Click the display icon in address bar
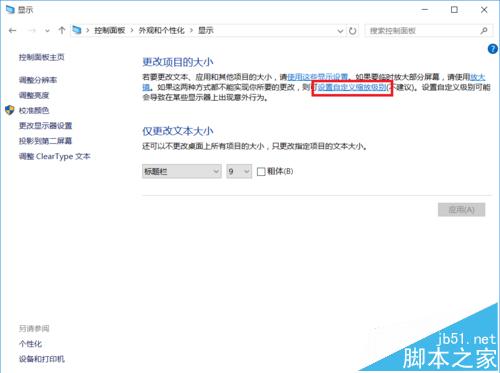The image size is (500, 373). point(77,30)
